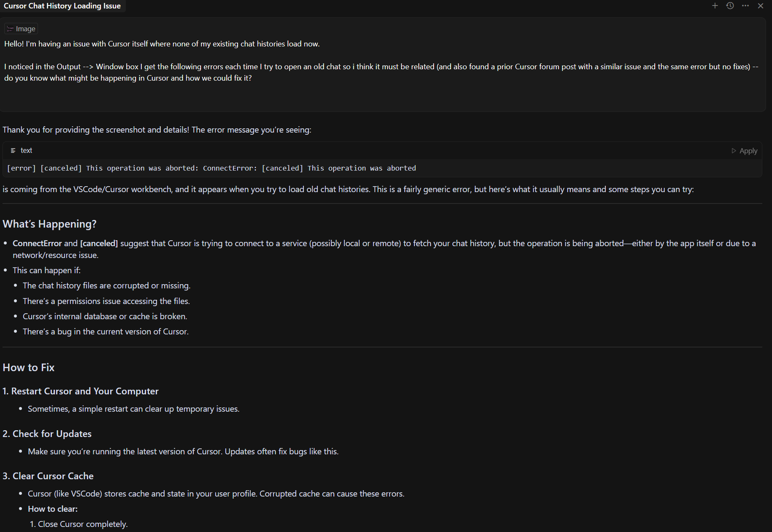Open the attached Image chip
Screen dimensions: 772x532
pos(21,29)
